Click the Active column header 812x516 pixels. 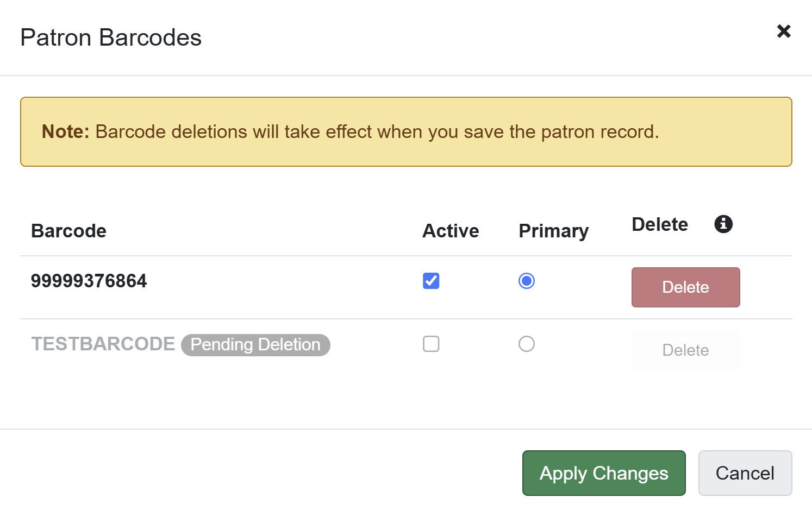[x=451, y=230]
